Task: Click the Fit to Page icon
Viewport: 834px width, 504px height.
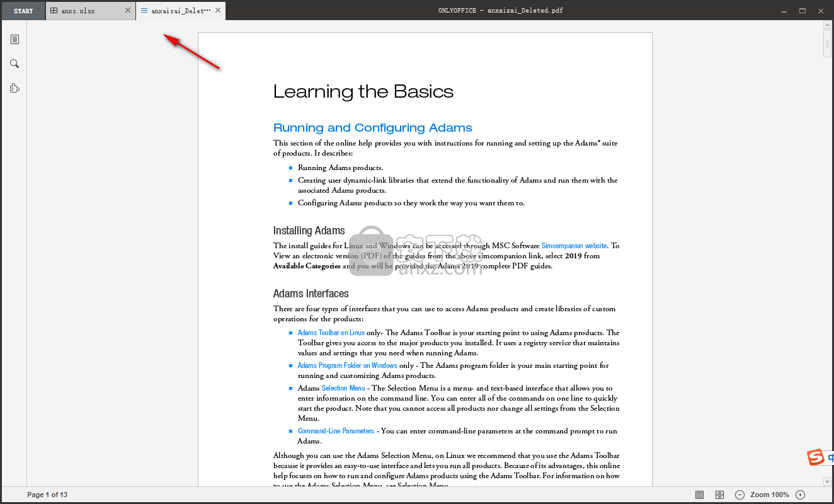Action: (x=699, y=495)
